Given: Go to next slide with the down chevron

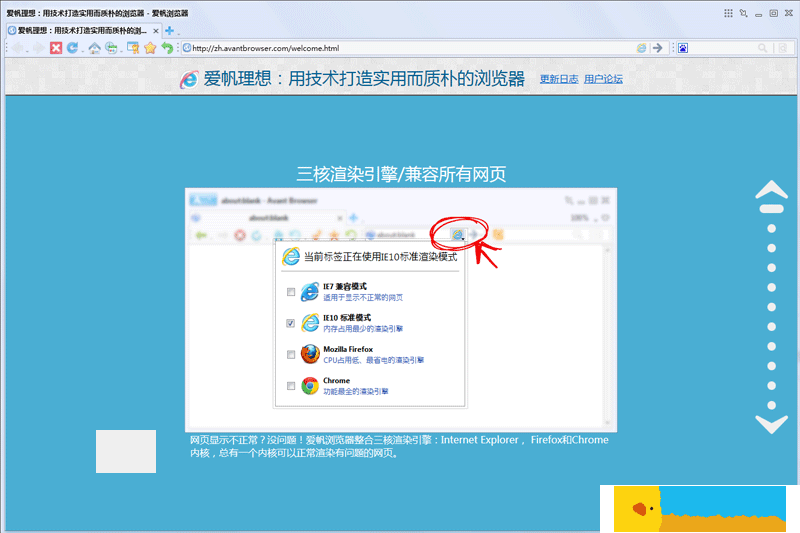Looking at the screenshot, I should click(x=771, y=424).
